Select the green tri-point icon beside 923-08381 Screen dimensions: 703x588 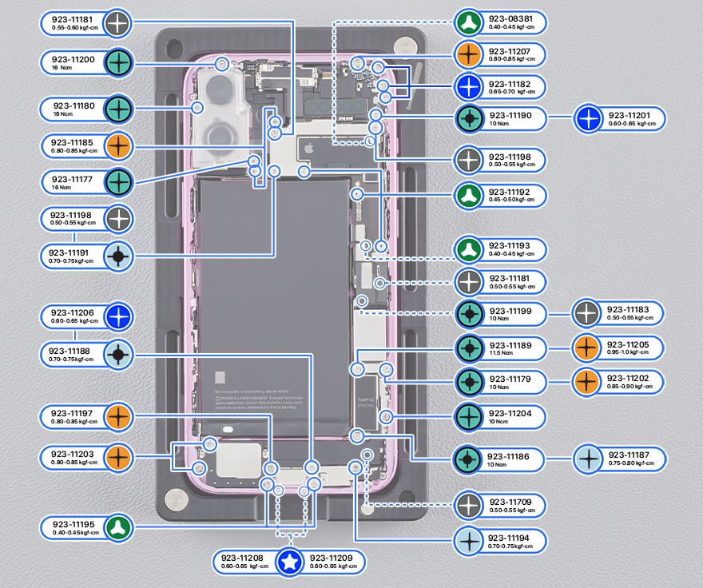click(467, 21)
